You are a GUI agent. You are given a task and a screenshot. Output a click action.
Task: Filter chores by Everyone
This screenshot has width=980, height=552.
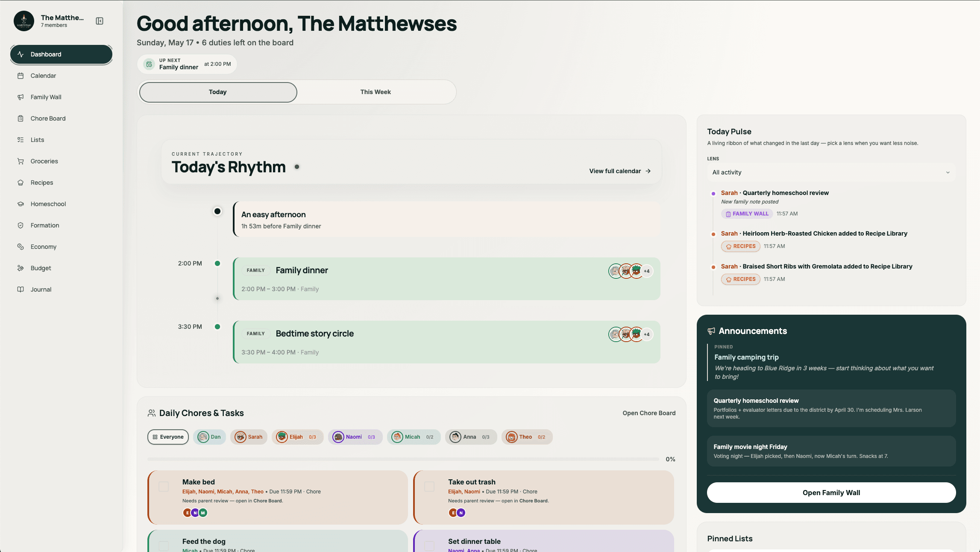pos(168,437)
